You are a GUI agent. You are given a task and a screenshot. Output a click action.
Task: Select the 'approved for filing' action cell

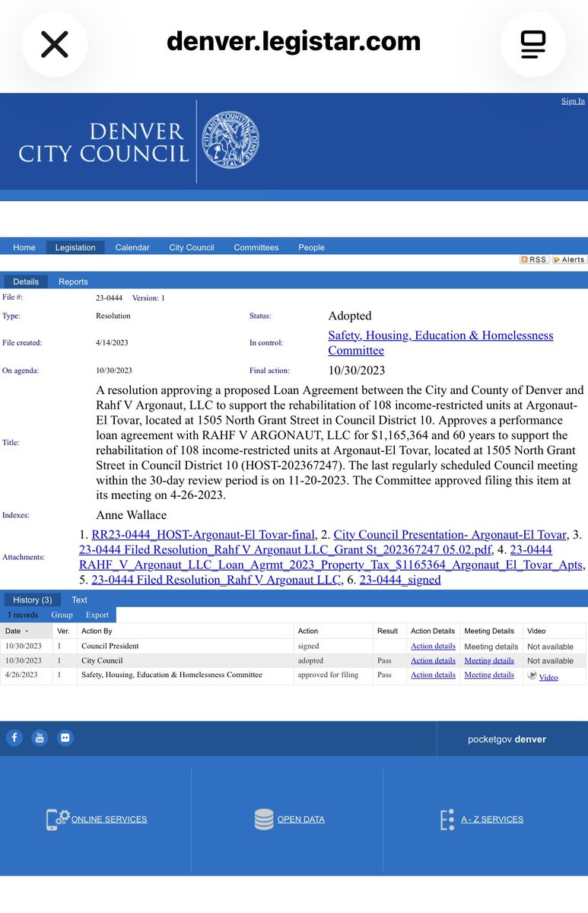pos(328,675)
